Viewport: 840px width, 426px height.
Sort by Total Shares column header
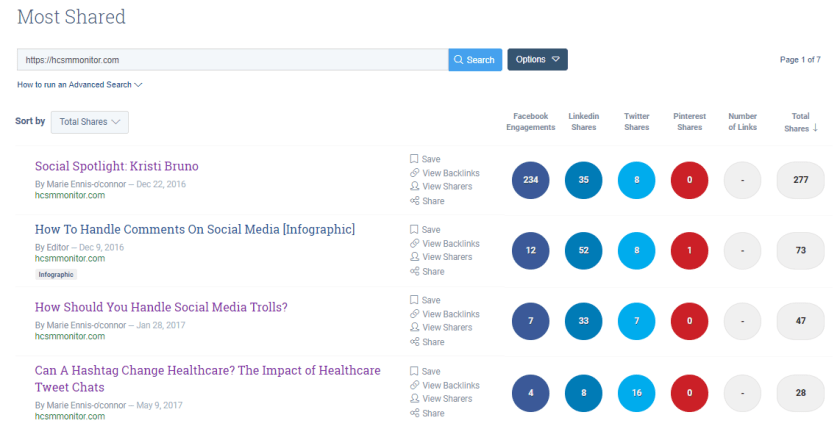tap(800, 122)
